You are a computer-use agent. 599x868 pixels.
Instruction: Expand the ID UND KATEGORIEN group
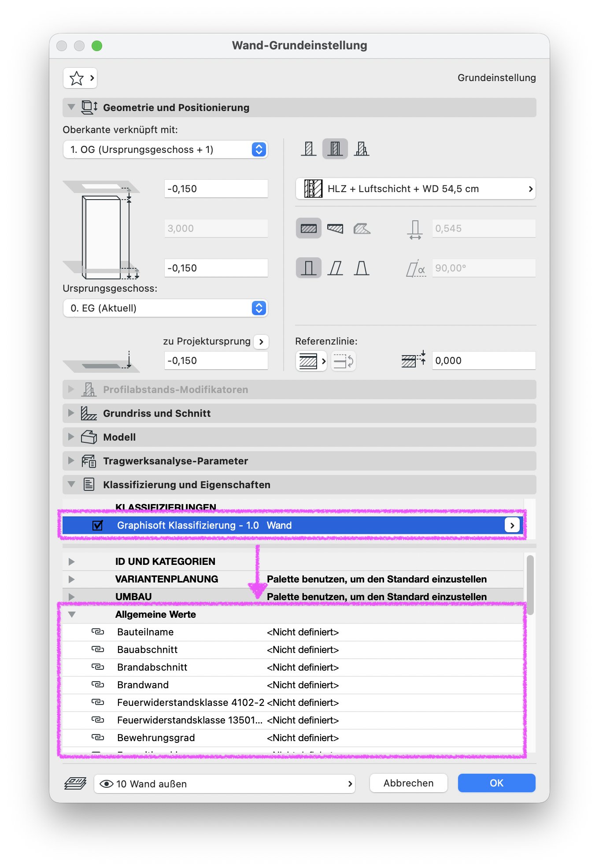72,561
